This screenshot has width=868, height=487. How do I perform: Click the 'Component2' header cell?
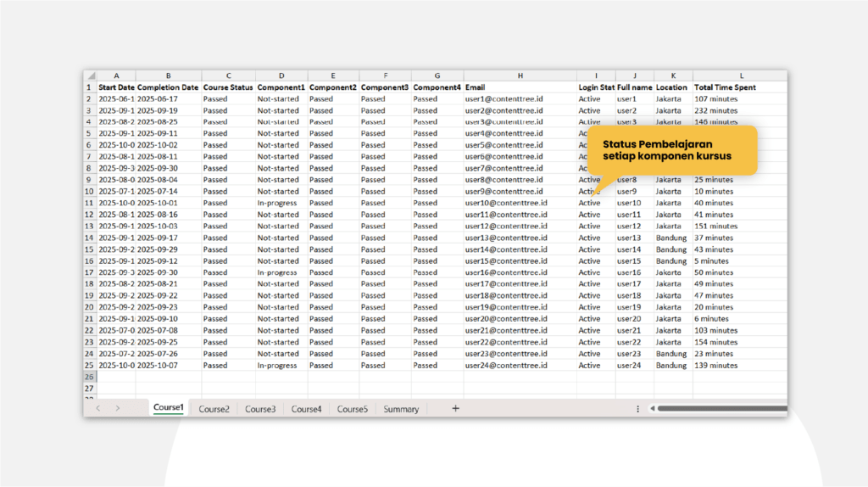pyautogui.click(x=332, y=87)
